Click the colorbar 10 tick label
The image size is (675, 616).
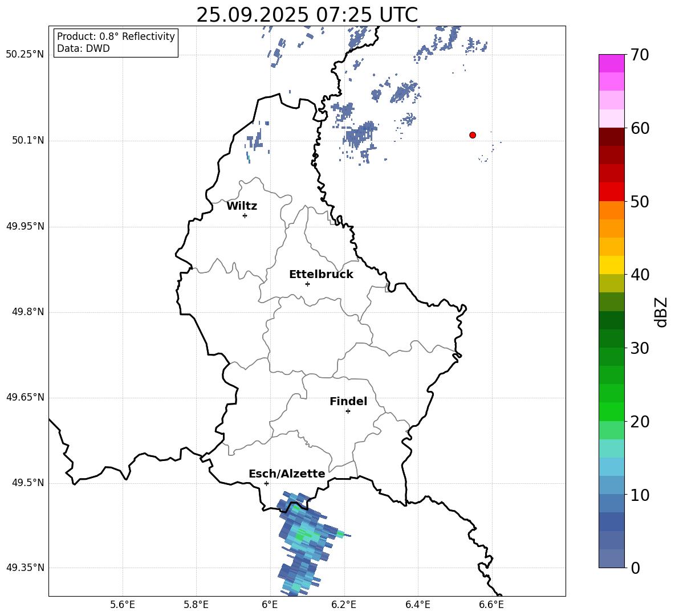(x=640, y=495)
